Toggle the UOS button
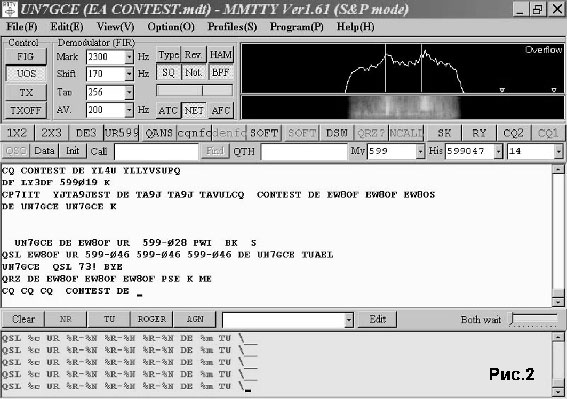The image size is (567, 399). tap(26, 74)
